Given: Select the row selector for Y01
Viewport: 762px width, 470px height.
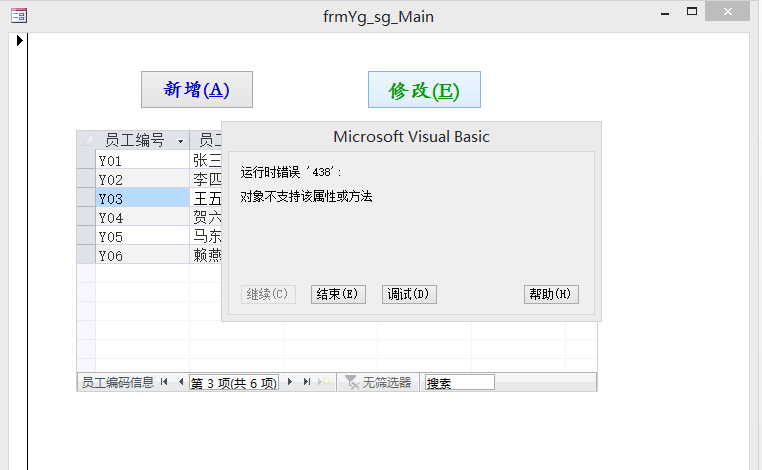Looking at the screenshot, I should click(x=86, y=160).
